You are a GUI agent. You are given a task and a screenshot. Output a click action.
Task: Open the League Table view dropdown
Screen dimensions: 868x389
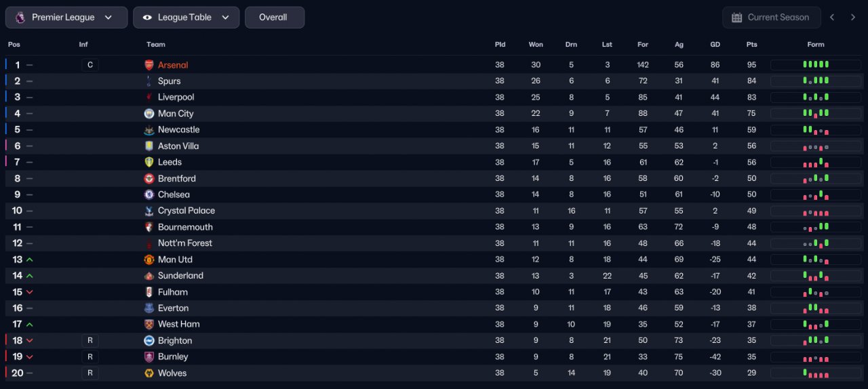click(186, 18)
